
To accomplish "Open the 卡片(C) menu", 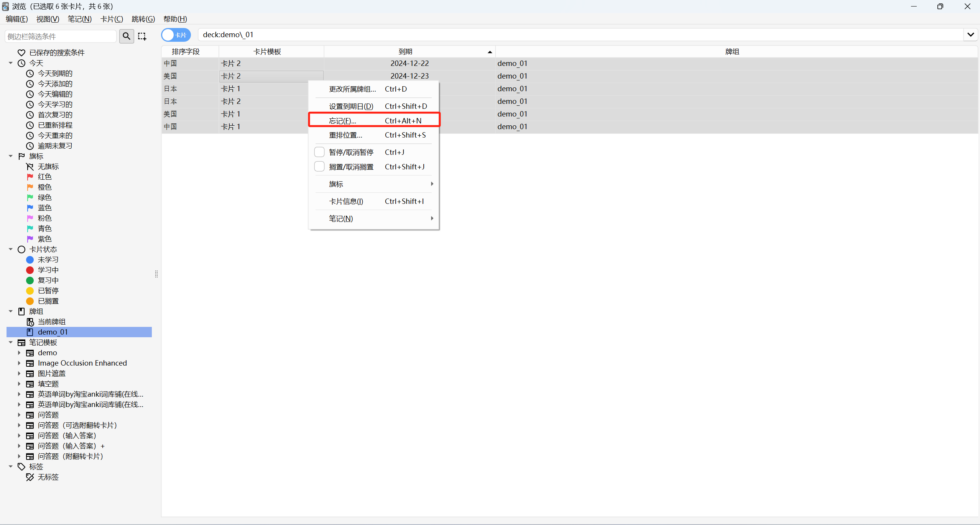I will pos(112,19).
